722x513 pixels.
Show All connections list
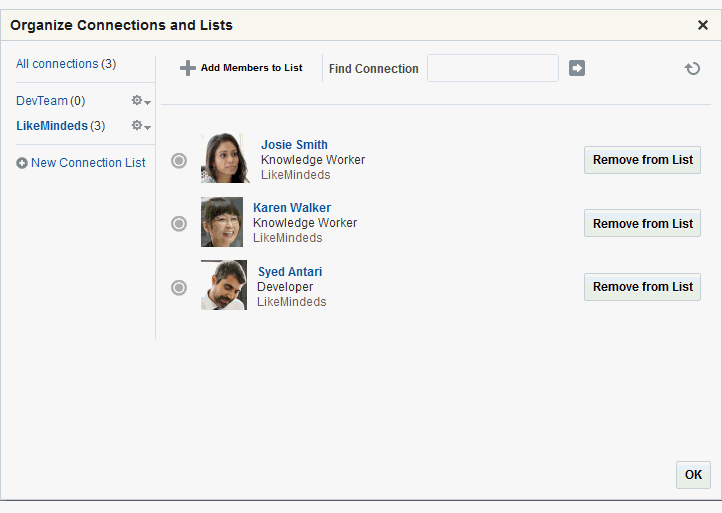coord(57,64)
